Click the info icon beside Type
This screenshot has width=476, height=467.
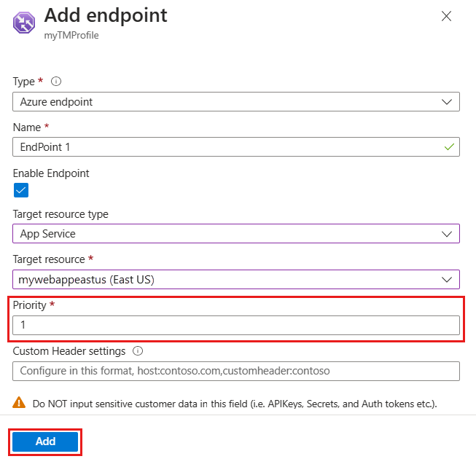[x=56, y=82]
